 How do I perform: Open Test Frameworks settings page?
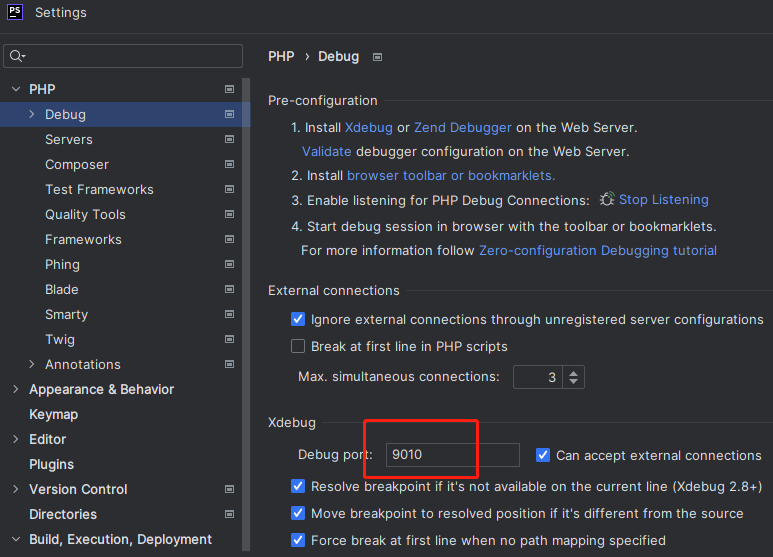[100, 189]
